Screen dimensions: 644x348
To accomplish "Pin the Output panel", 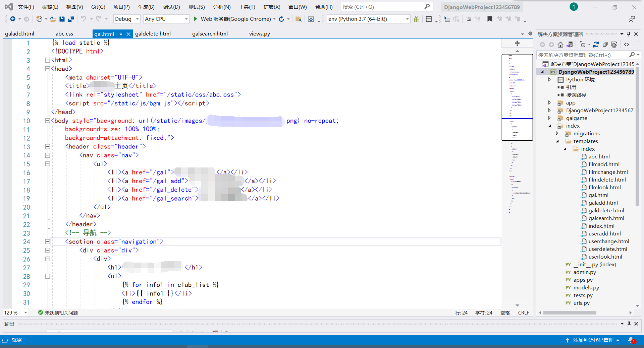I will tap(629, 324).
